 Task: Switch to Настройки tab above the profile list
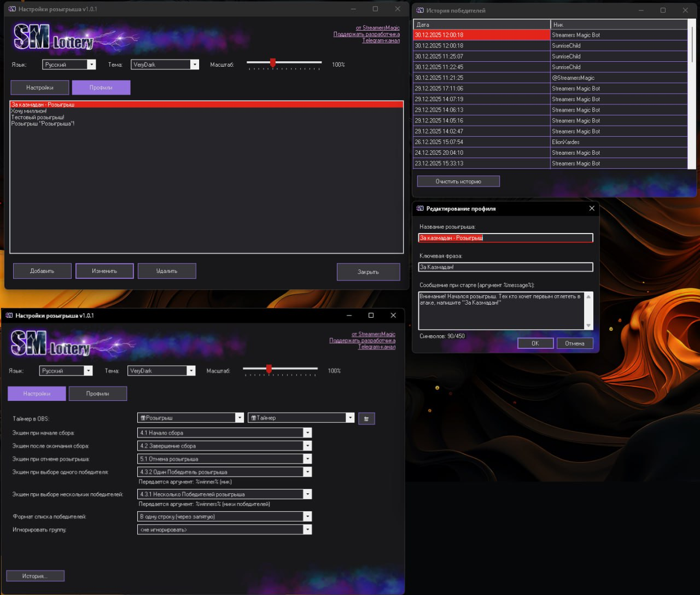tap(40, 87)
